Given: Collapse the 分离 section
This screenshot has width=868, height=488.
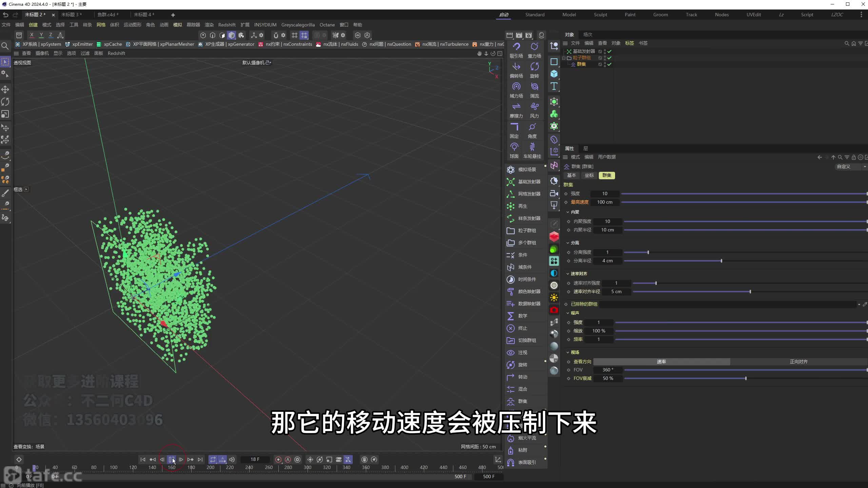Looking at the screenshot, I should [x=568, y=243].
